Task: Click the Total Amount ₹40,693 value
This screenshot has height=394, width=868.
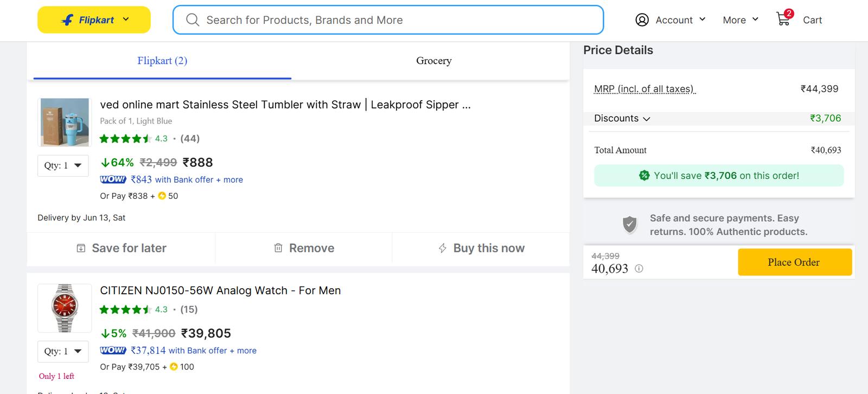Action: point(826,150)
